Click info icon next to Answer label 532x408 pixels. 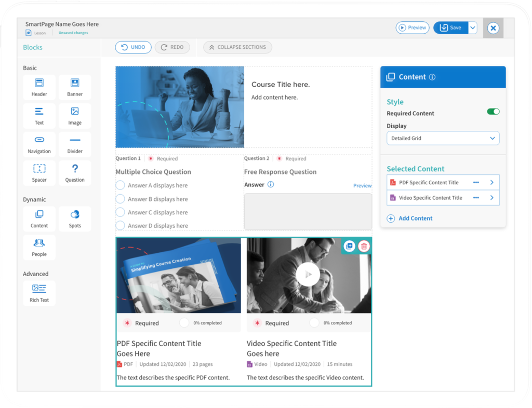click(x=270, y=184)
